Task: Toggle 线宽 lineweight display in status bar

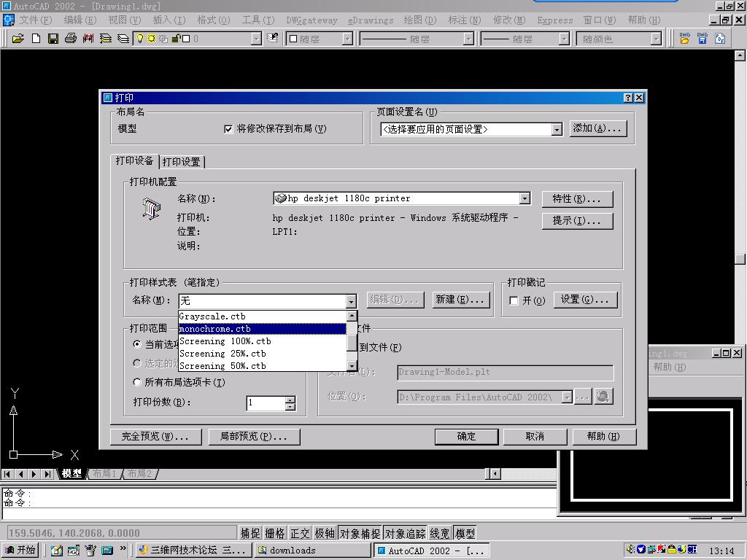Action: (440, 533)
